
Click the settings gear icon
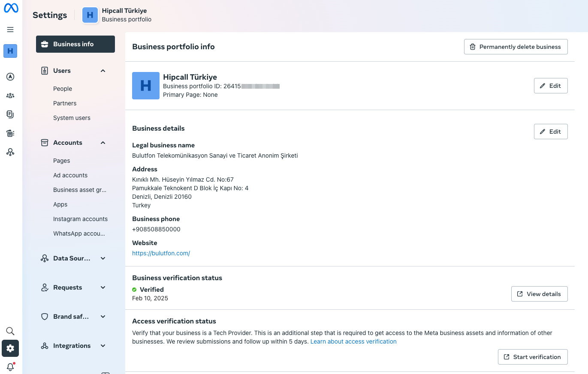click(x=10, y=348)
